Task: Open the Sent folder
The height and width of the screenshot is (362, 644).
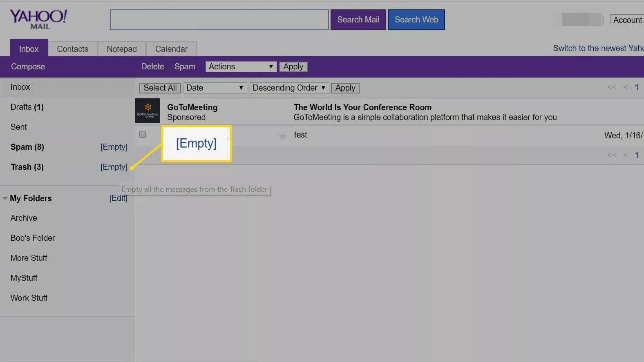Action: (19, 127)
